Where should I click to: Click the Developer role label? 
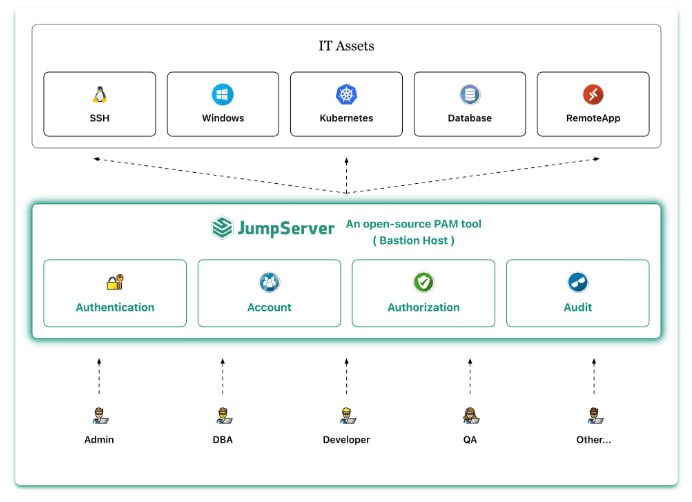346,440
